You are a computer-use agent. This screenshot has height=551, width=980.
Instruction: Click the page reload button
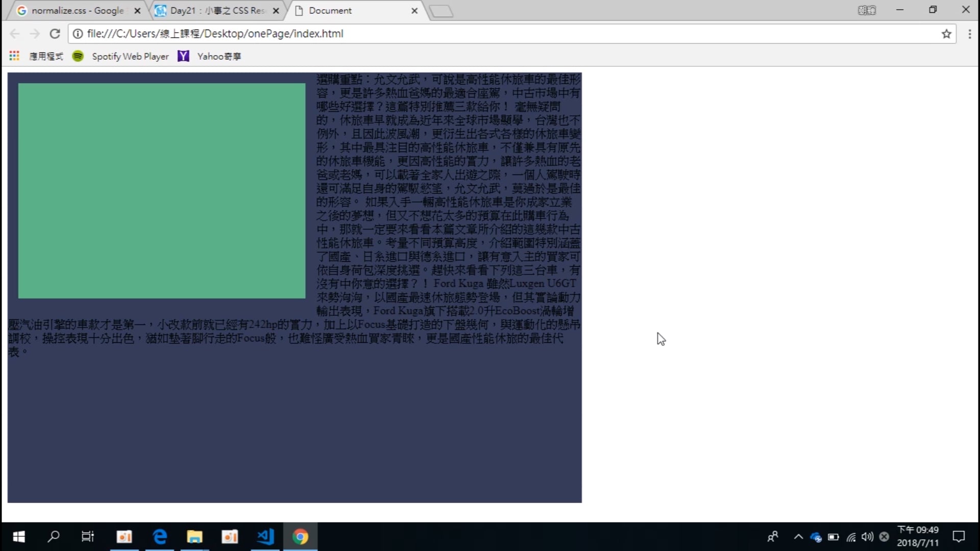tap(55, 34)
